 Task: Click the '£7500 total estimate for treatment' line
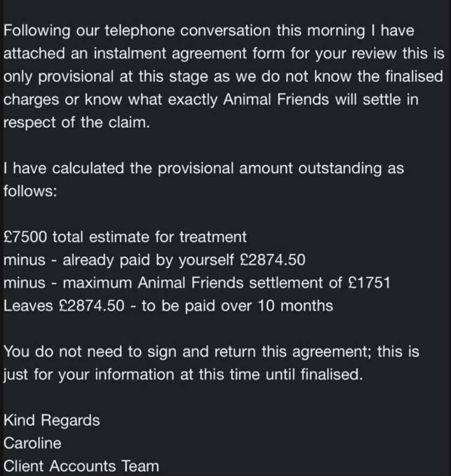125,237
